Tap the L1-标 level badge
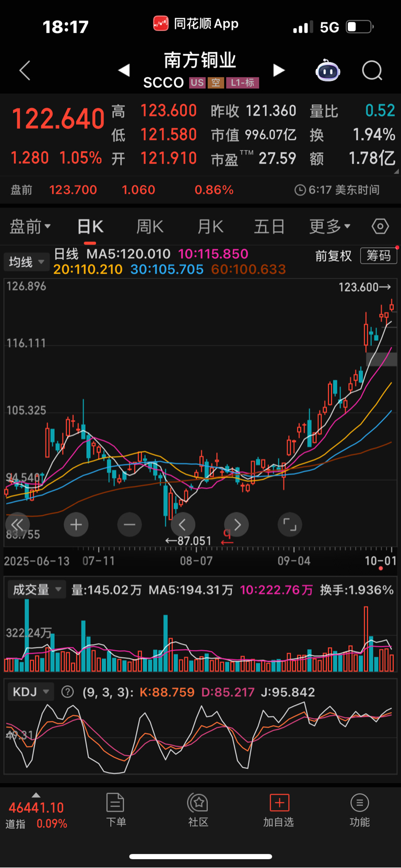The image size is (401, 868). [242, 82]
